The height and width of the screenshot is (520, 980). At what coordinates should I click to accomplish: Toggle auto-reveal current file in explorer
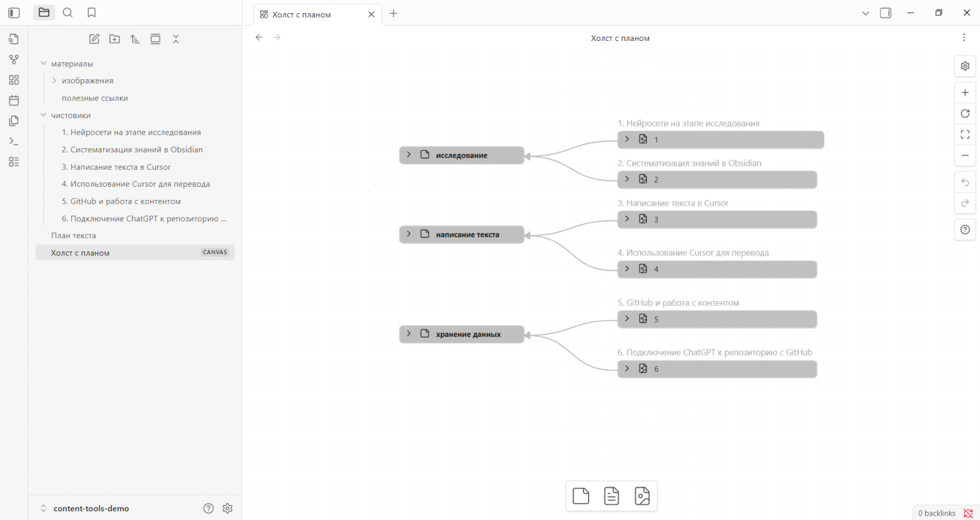155,39
